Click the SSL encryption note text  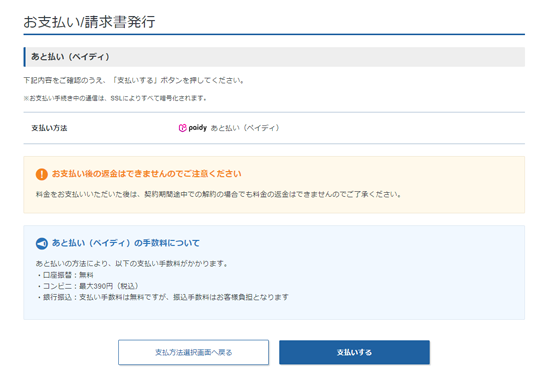click(x=115, y=98)
